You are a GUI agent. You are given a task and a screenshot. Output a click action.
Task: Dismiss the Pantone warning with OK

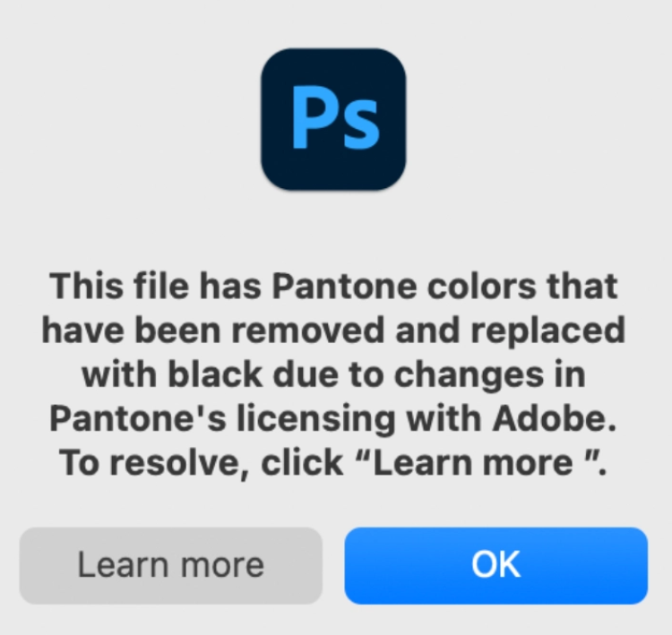[x=495, y=565]
